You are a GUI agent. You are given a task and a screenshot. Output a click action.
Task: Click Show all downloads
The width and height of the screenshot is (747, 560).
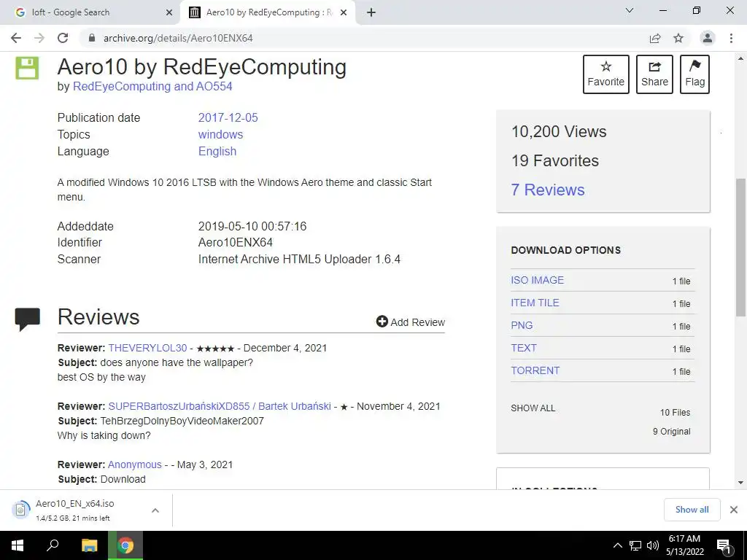click(x=692, y=510)
